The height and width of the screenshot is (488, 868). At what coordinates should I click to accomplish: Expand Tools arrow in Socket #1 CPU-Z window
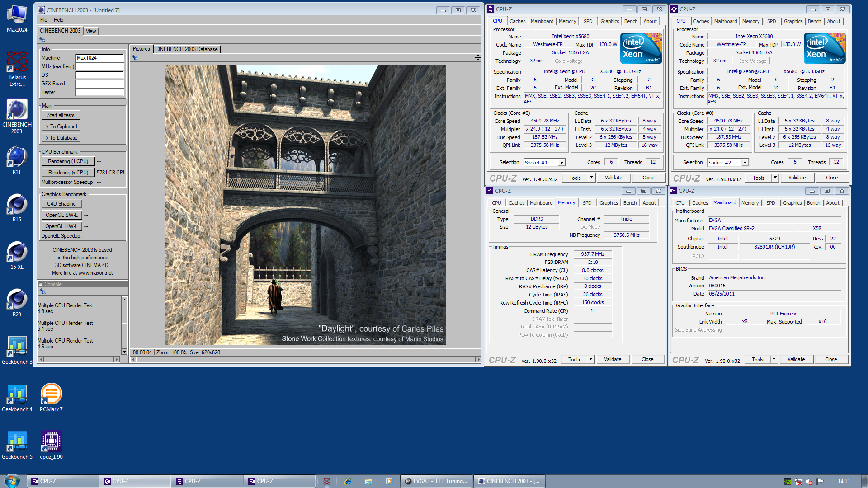[591, 178]
